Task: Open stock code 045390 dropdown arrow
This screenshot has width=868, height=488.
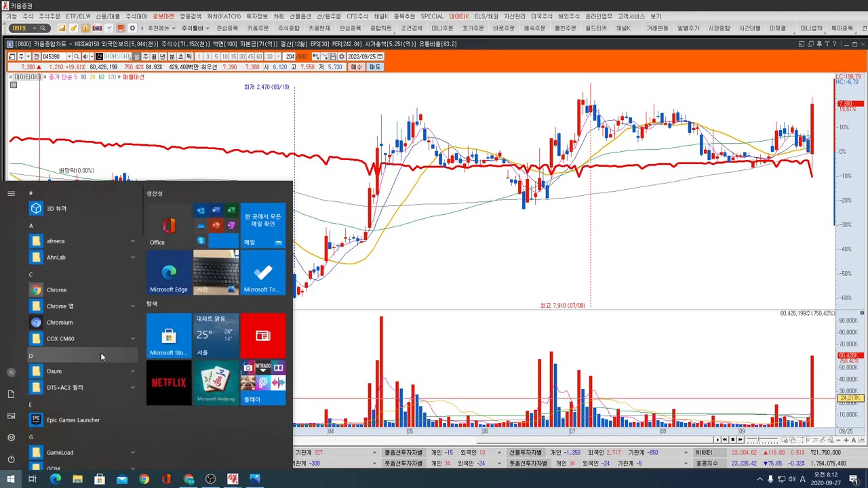Action: click(x=69, y=56)
